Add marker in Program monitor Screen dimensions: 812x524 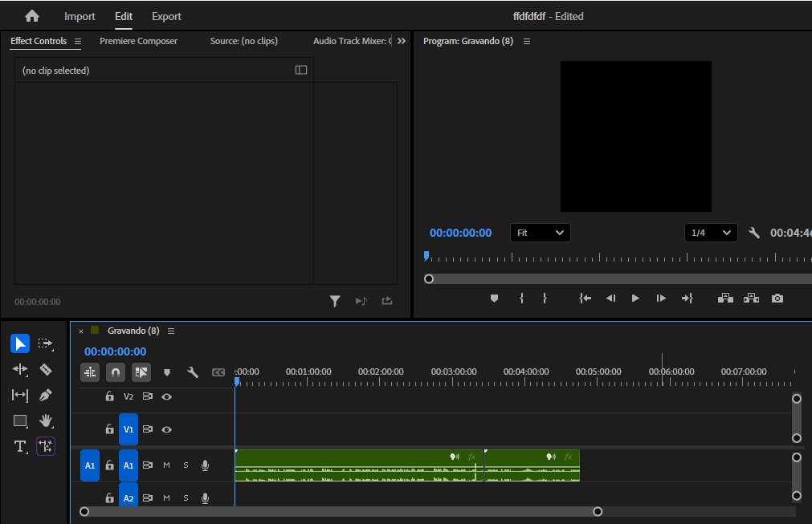(494, 299)
